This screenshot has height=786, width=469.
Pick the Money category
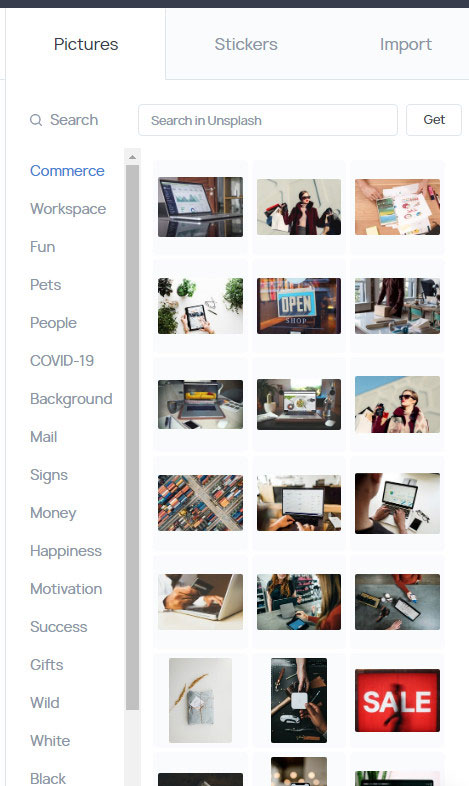pos(53,513)
